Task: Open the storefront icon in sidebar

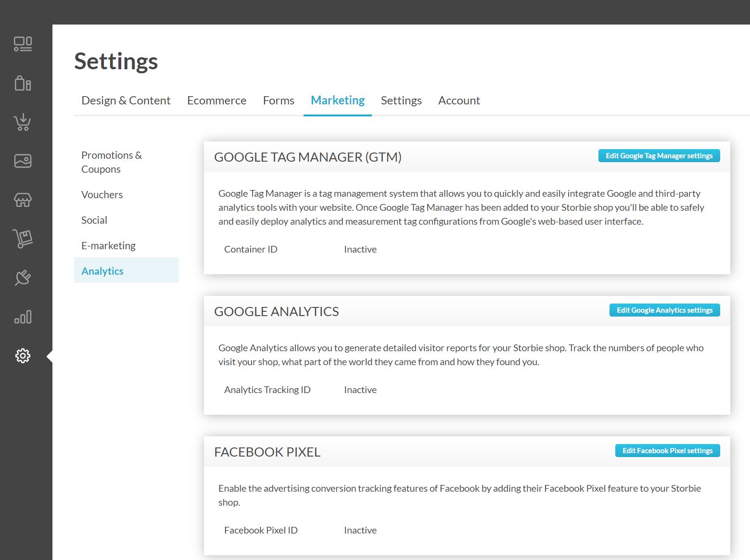Action: (x=23, y=200)
